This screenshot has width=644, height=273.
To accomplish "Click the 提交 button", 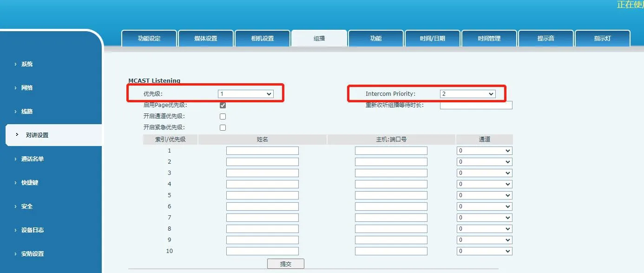I will pos(285,263).
